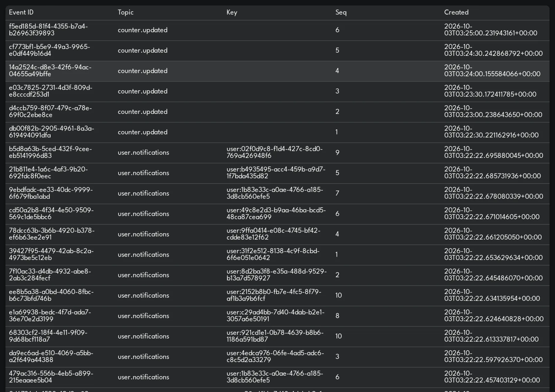
Task: Select event ID 68303cf2-18f4-4e11-9f09-9d68bcf118a7
Action: tap(48, 336)
